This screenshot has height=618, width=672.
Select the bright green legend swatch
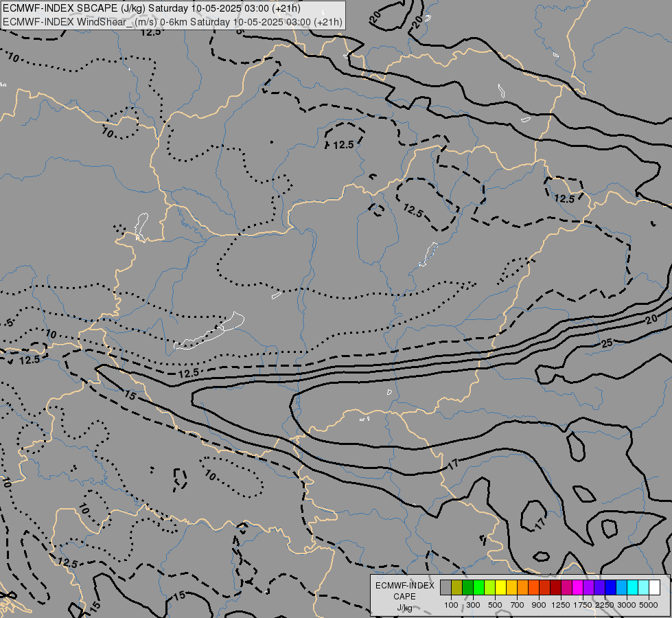pos(478,588)
